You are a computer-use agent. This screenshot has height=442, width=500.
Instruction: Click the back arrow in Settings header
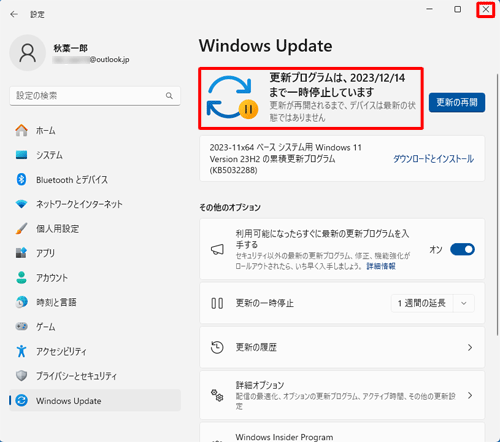click(x=14, y=14)
